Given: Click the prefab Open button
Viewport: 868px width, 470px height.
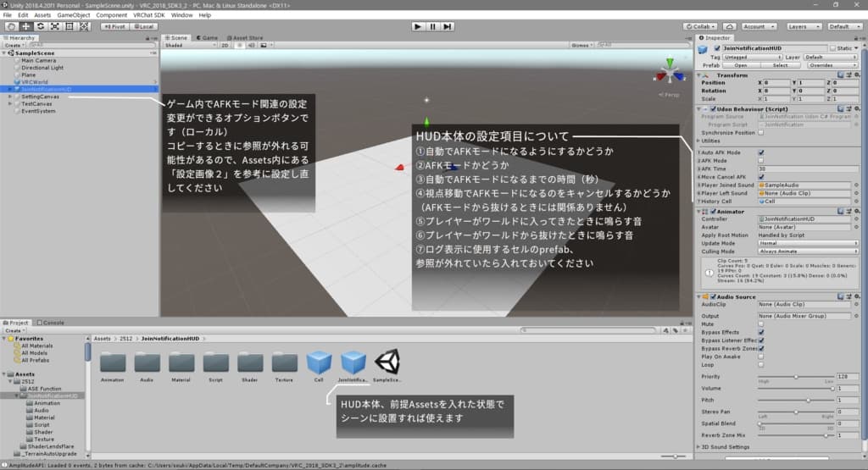Looking at the screenshot, I should coord(741,65).
